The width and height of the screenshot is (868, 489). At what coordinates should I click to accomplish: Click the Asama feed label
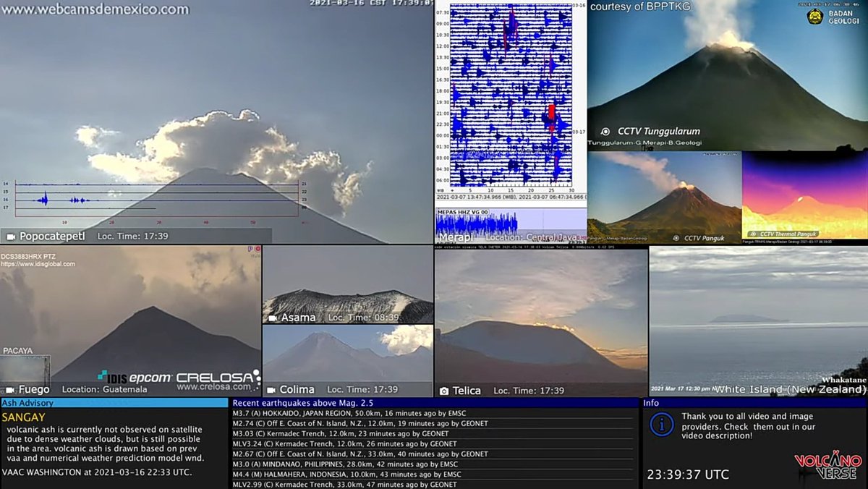pos(298,318)
